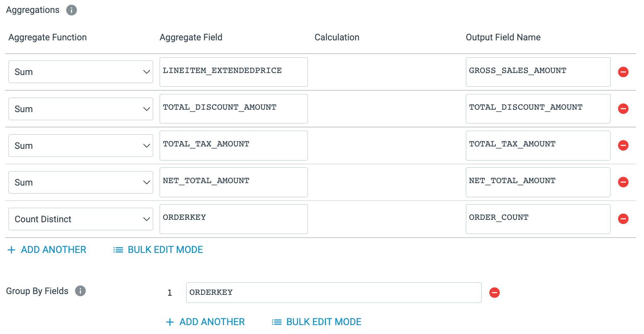Viewport: 644px width, 334px height.
Task: Click ADD ANOTHER under Group By Fields
Action: (x=205, y=321)
